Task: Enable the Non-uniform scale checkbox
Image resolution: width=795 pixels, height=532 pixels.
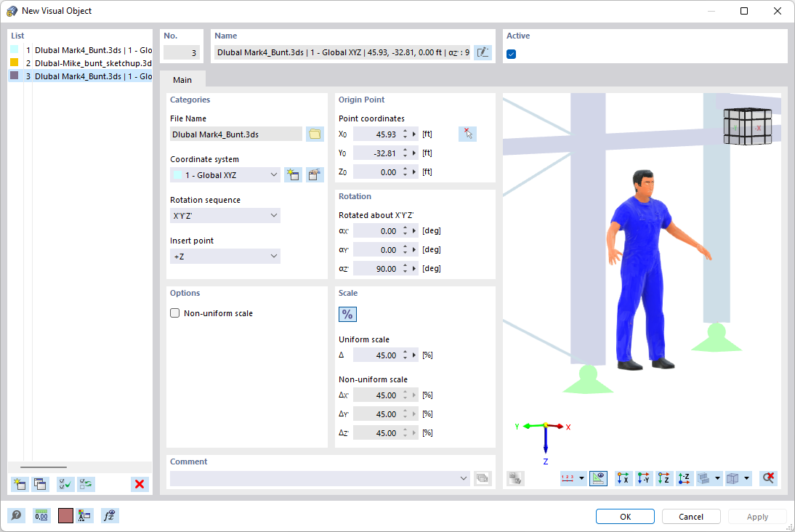Action: (174, 313)
